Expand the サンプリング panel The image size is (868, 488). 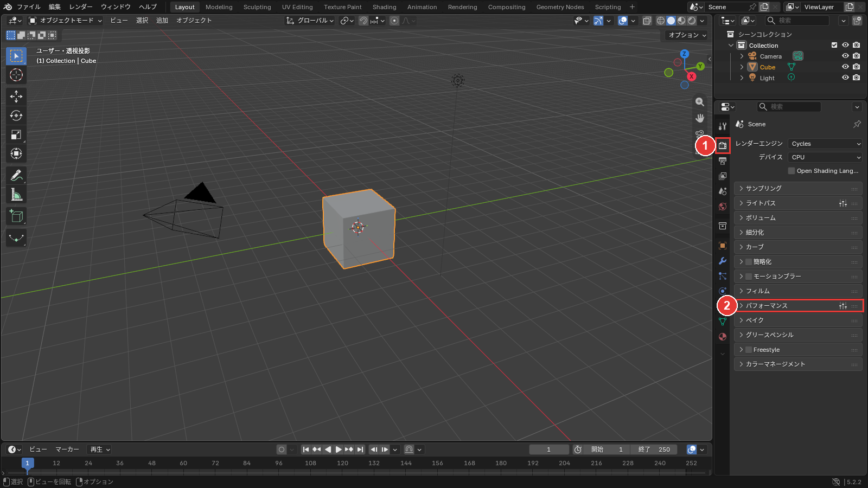(798, 188)
